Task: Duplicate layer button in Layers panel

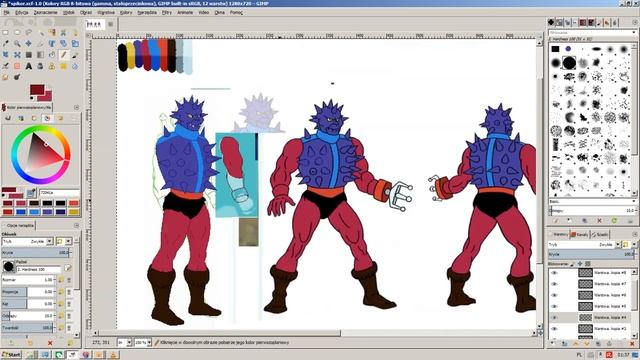Action: (x=598, y=344)
